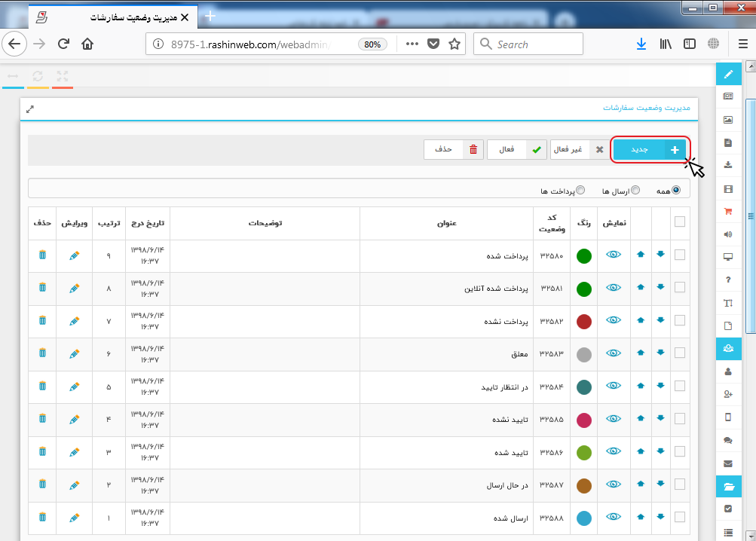
Task: Check the checkbox for row پرداخت شده
Action: pos(680,255)
